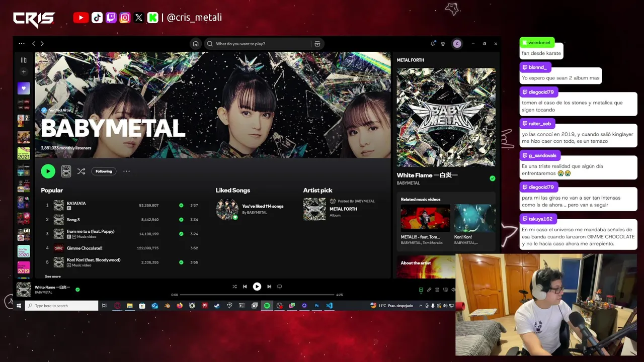This screenshot has width=644, height=362.
Task: Open from me to u (feat. Poppy) track
Action: (x=91, y=231)
